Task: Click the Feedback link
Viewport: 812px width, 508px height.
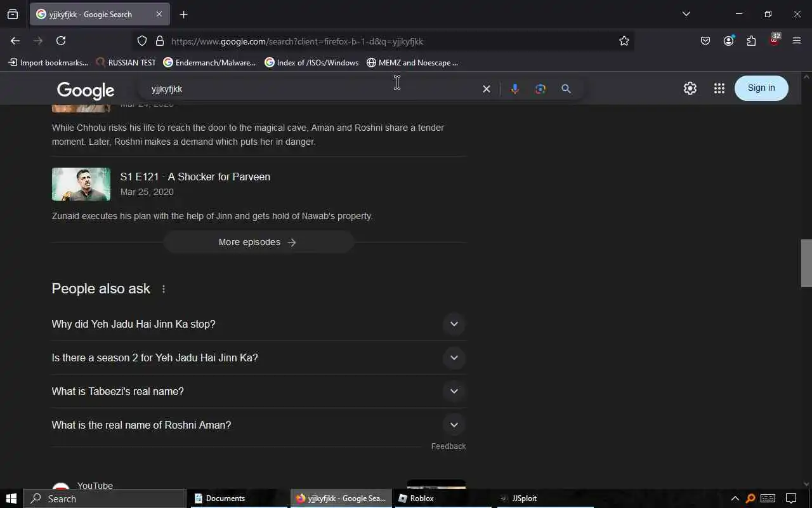Action: [x=449, y=446]
